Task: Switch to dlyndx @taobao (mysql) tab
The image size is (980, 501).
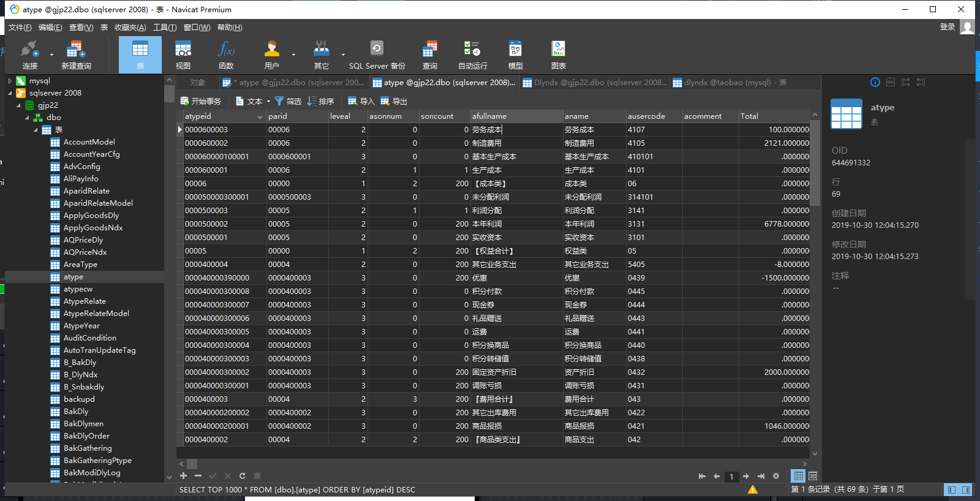Action: pos(729,83)
